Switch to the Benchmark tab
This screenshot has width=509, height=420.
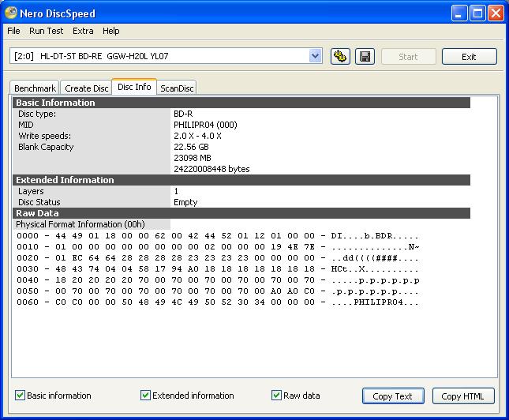35,88
